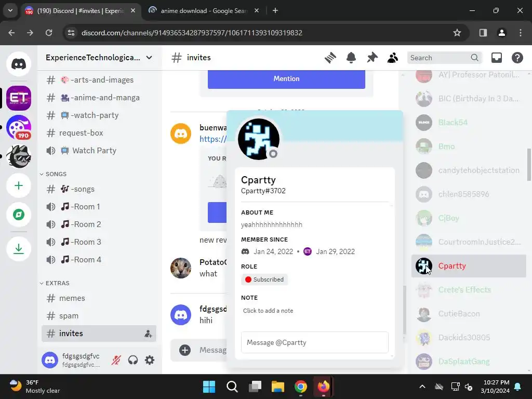This screenshot has height=399, width=532.
Task: Open the server with 190 notifications
Action: pyautogui.click(x=19, y=128)
